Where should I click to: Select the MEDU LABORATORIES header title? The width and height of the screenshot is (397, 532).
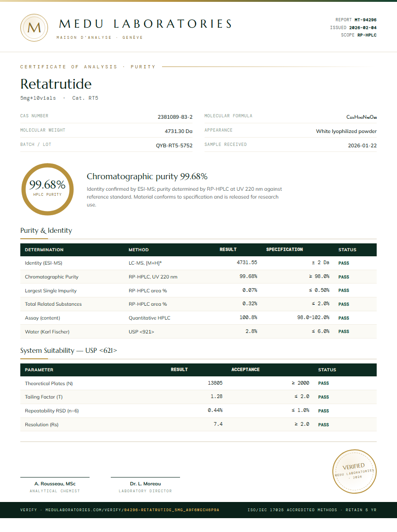pos(145,24)
